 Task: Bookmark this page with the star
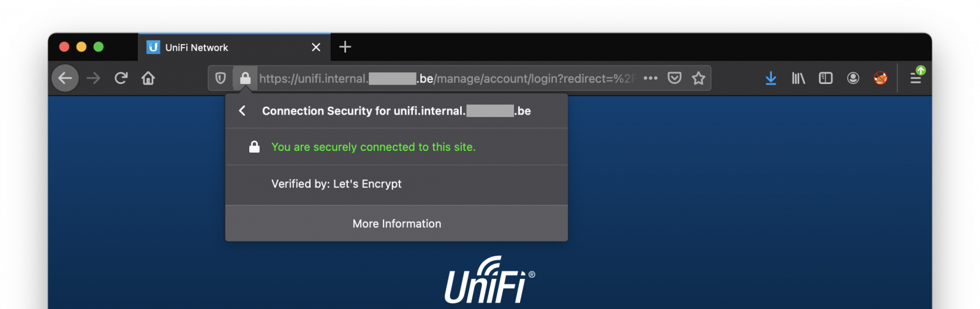(x=698, y=78)
